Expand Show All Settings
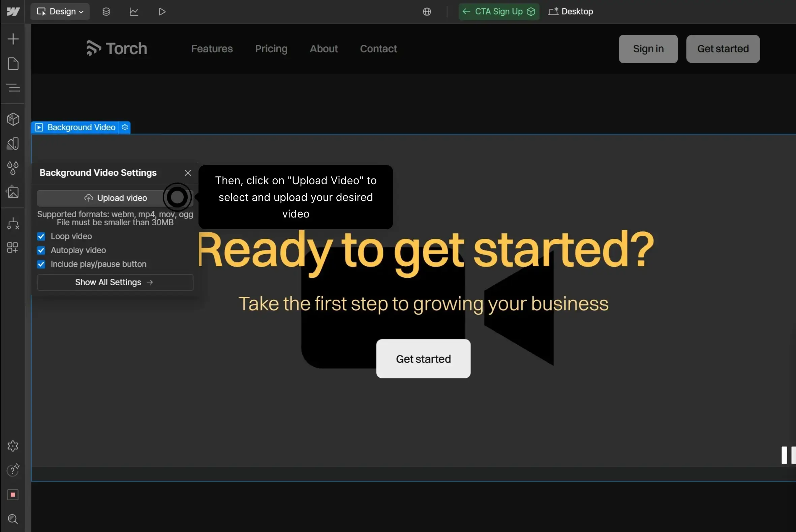 (115, 282)
